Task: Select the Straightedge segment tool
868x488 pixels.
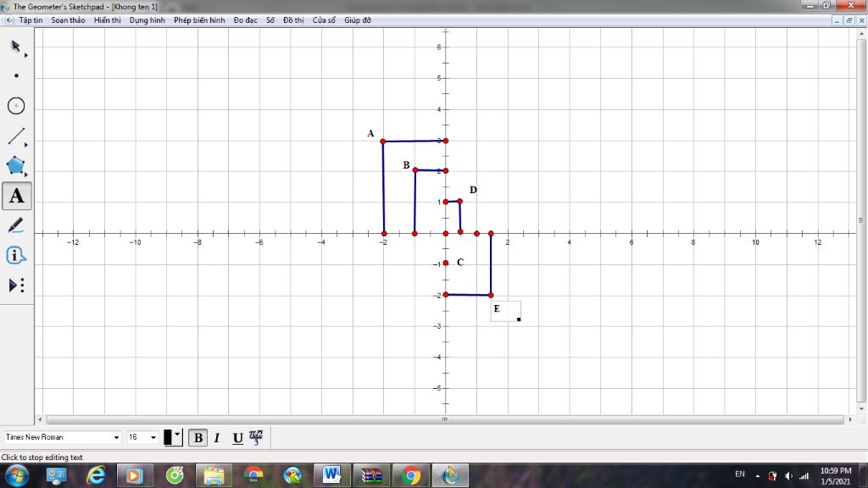Action: (16, 136)
